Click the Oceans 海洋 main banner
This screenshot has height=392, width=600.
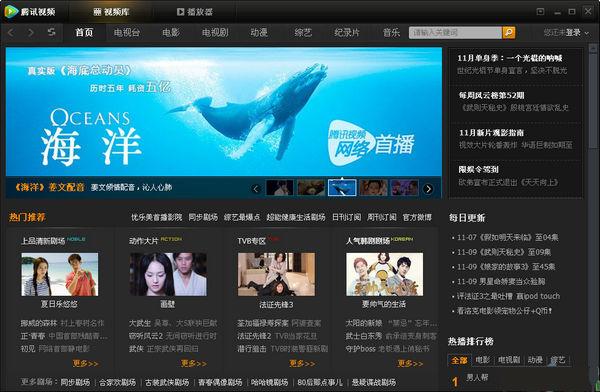pyautogui.click(x=224, y=112)
